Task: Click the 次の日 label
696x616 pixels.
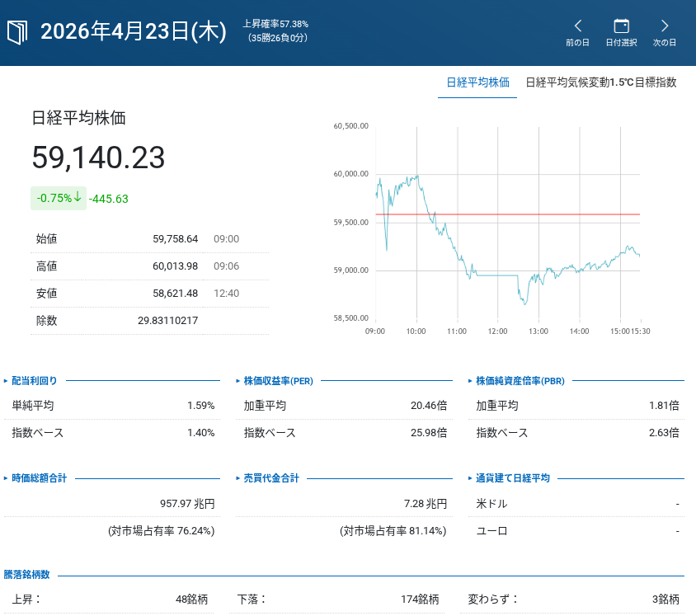Action: pyautogui.click(x=665, y=43)
